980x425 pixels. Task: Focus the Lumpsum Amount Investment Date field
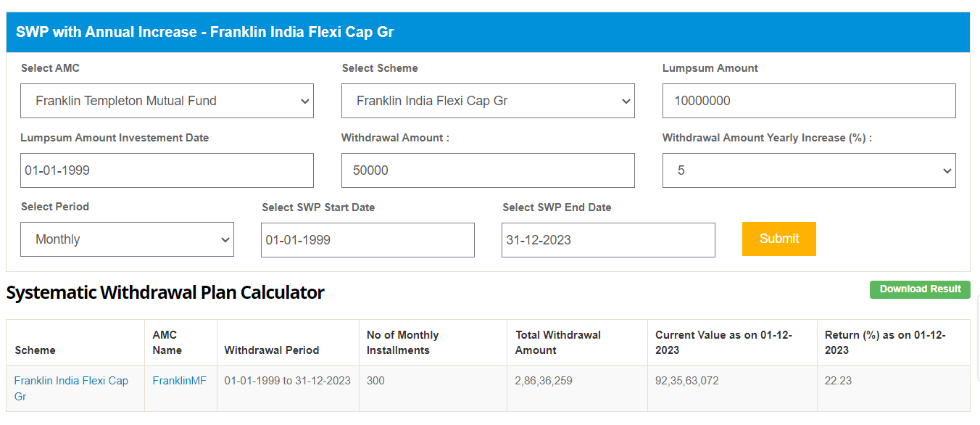coord(167,170)
